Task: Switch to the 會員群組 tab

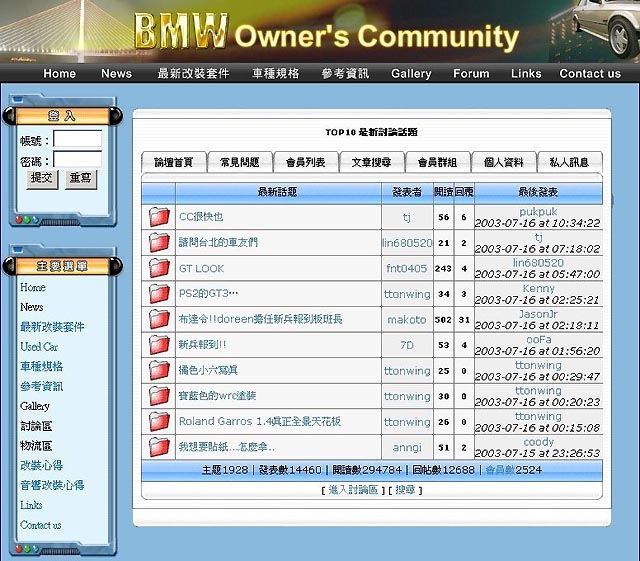Action: 438,163
